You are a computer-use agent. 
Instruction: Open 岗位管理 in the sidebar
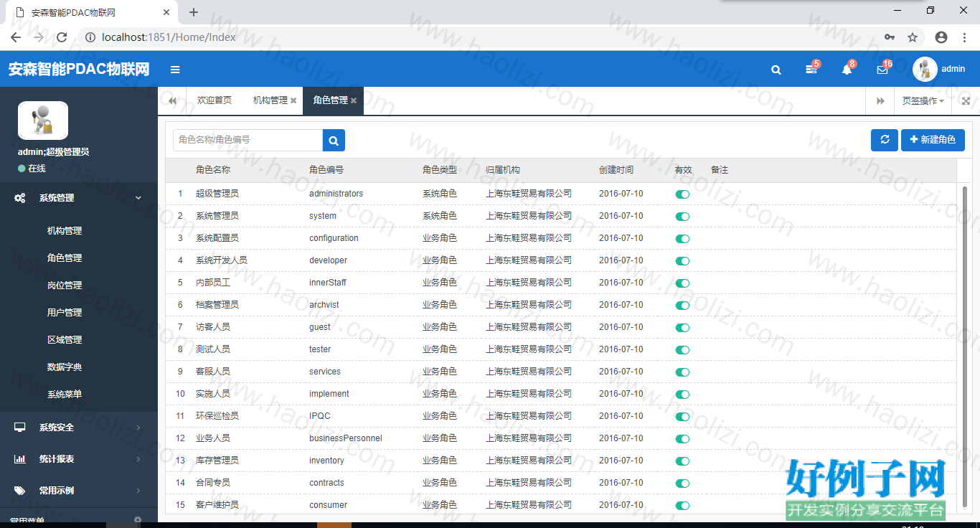point(65,286)
